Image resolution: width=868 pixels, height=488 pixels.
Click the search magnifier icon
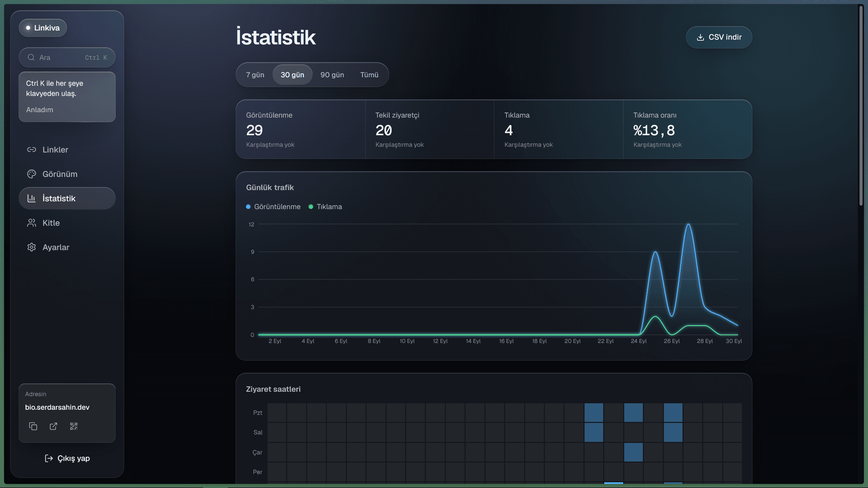point(31,57)
